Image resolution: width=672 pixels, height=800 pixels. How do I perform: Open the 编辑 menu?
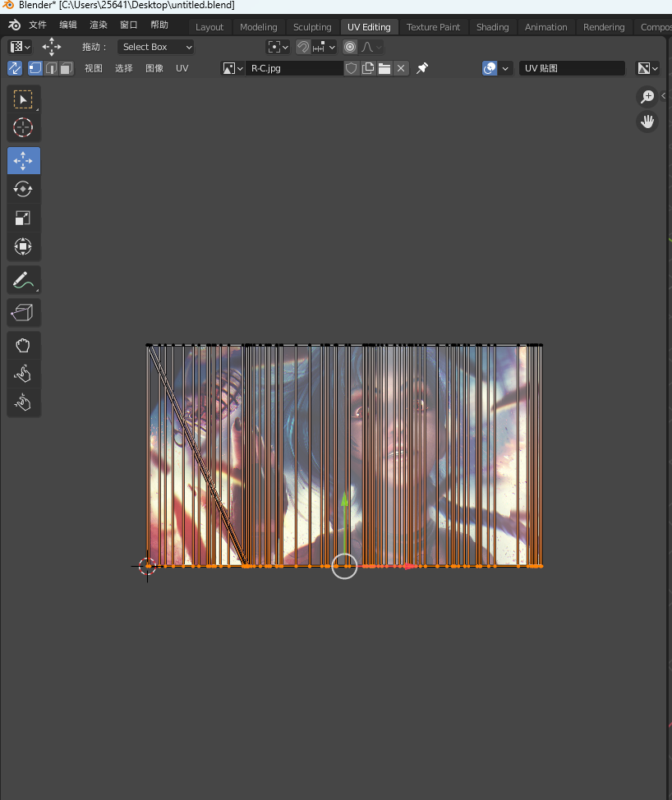68,25
